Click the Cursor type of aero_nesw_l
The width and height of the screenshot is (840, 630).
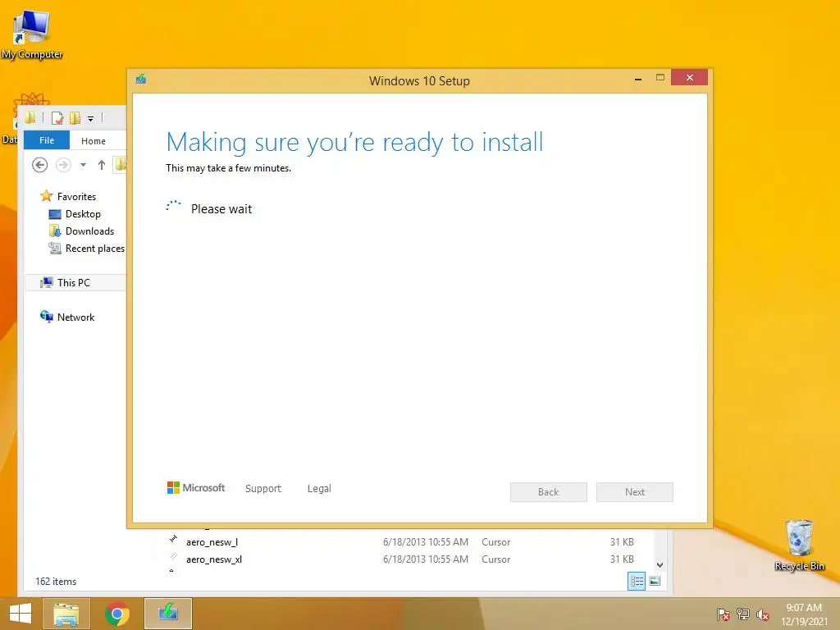coord(495,542)
